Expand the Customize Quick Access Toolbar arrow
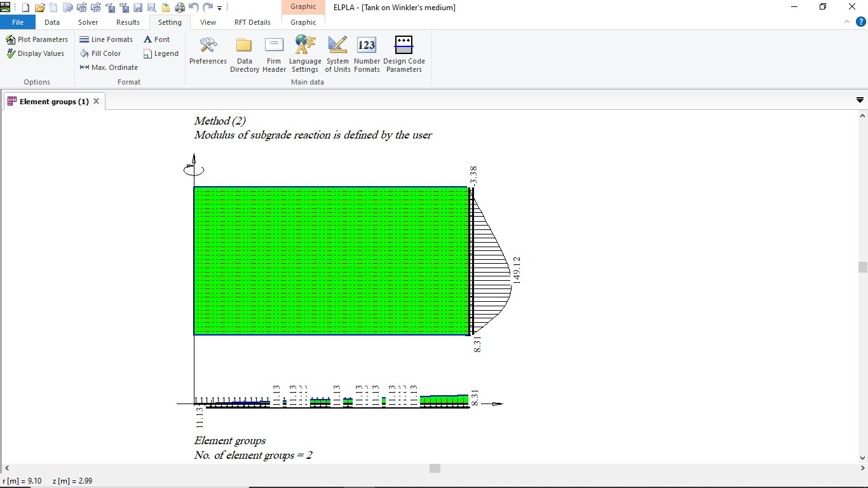This screenshot has width=868, height=488. click(220, 8)
